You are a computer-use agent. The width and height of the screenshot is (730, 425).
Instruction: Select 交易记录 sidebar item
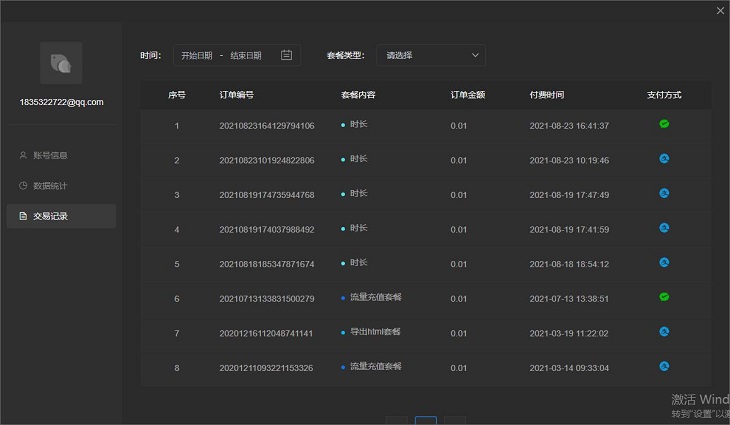coord(50,216)
